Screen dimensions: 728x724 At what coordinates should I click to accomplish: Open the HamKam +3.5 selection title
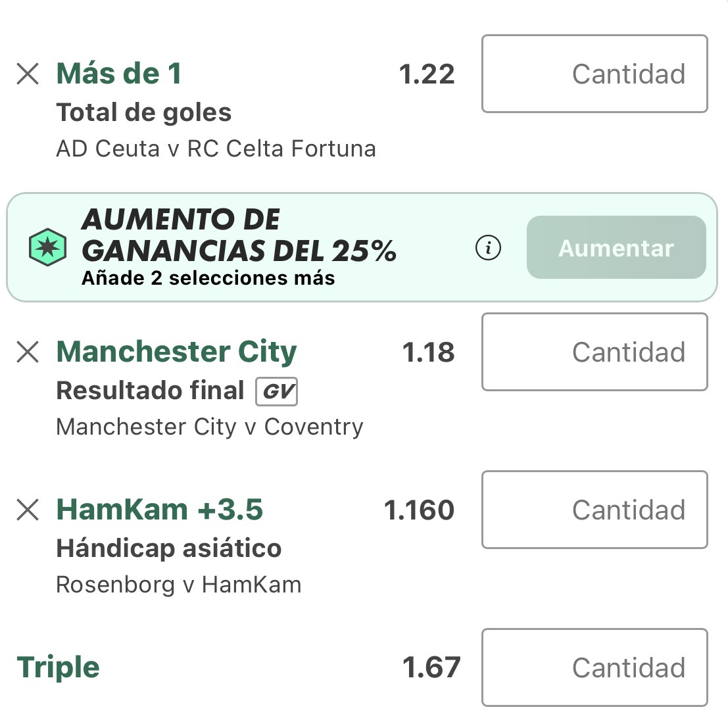(160, 510)
